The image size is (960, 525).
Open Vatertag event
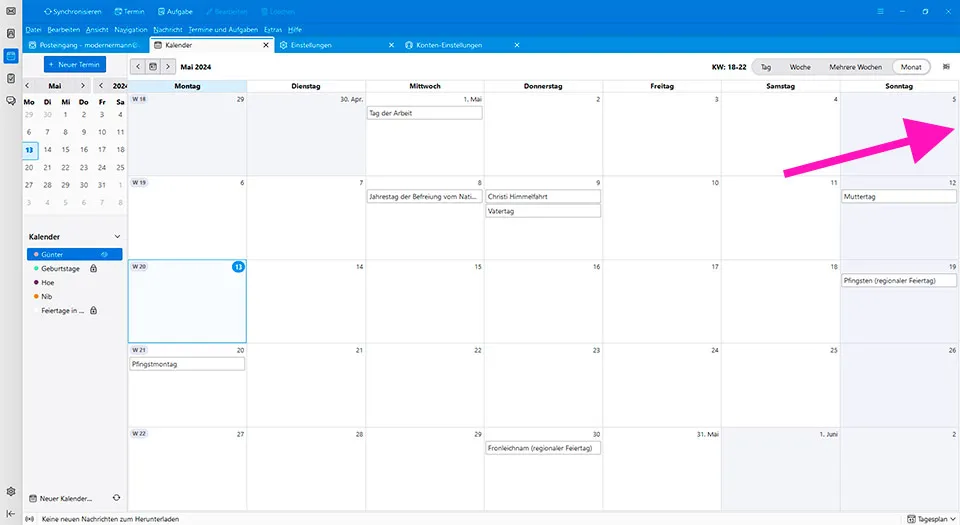[x=543, y=211]
